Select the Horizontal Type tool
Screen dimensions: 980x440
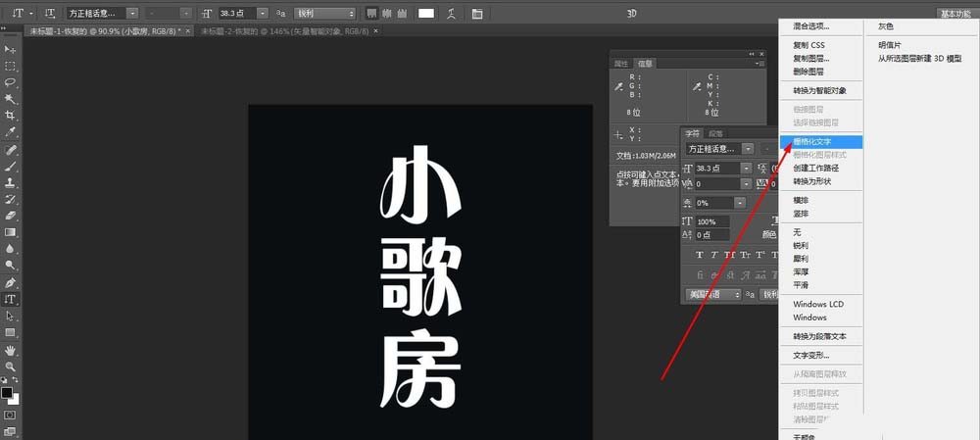[11, 300]
